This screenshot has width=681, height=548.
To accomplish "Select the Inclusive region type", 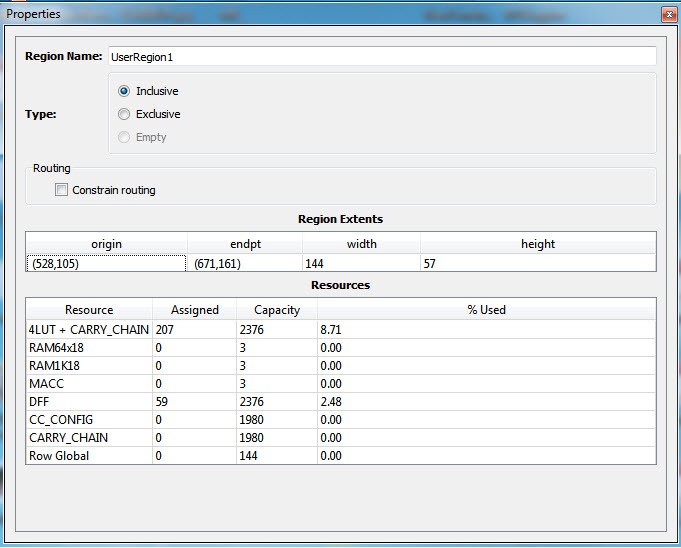I will (x=124, y=91).
